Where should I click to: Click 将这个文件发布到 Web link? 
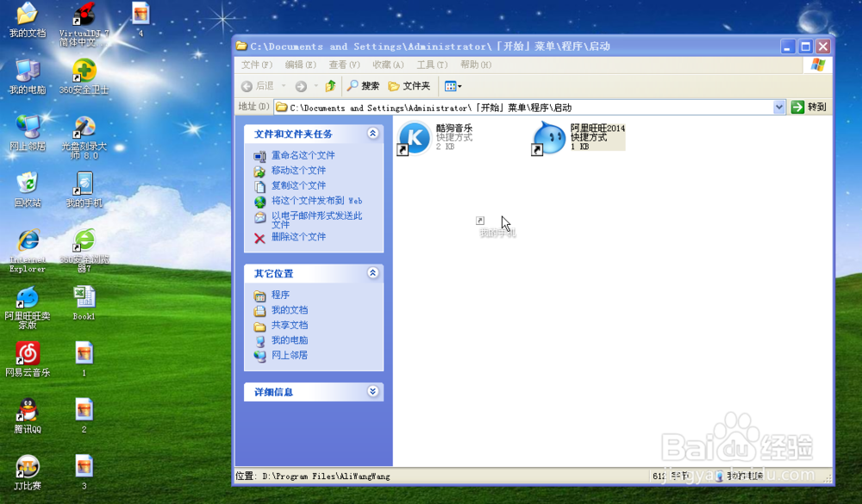tap(316, 201)
